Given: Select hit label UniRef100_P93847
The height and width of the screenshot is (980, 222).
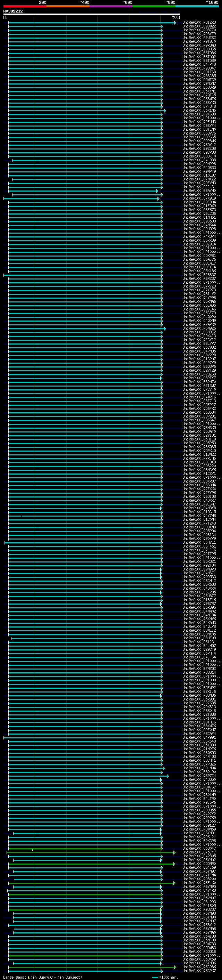Looking at the screenshot, I should tap(199, 68).
